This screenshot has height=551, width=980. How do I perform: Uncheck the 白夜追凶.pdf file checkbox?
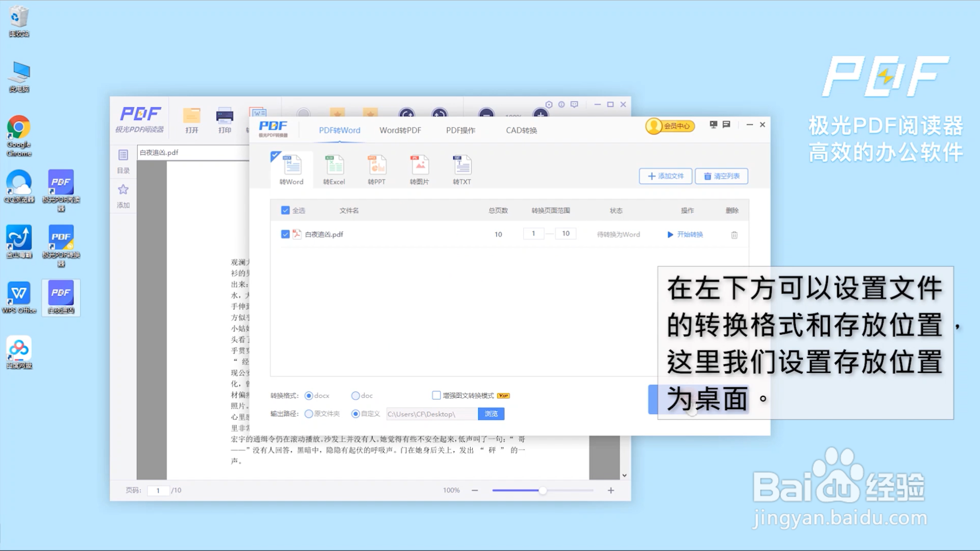[285, 234]
